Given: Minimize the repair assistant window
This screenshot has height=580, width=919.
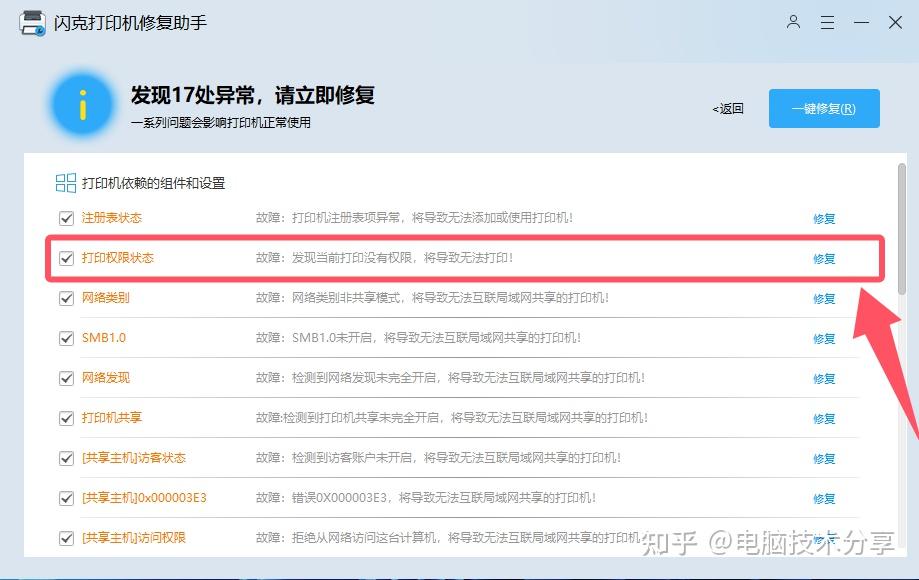Looking at the screenshot, I should click(x=861, y=23).
